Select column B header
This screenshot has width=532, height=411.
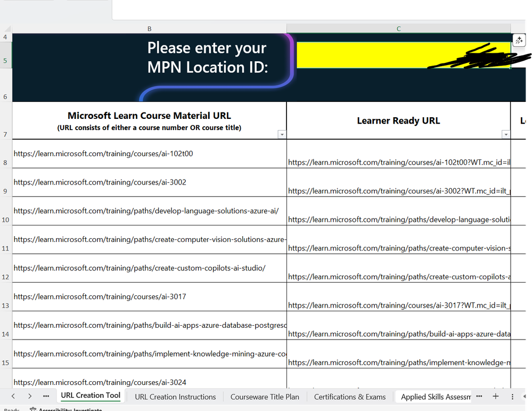(149, 29)
